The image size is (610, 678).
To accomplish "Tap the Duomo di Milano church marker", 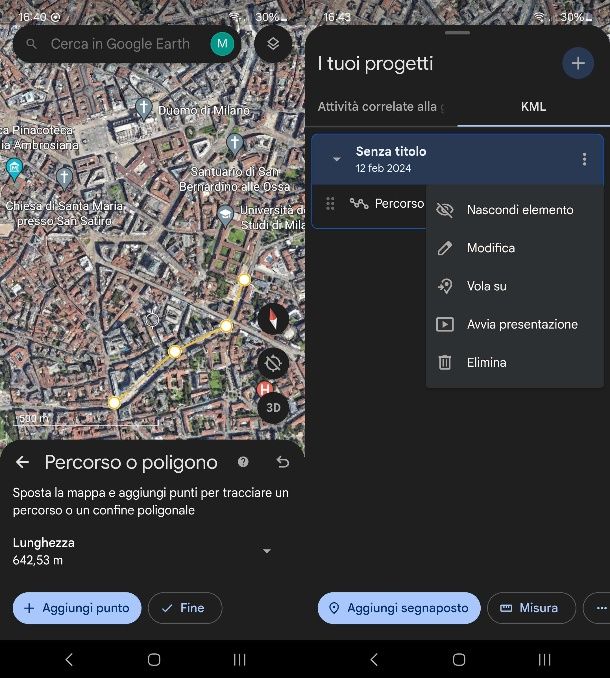I will click(144, 107).
